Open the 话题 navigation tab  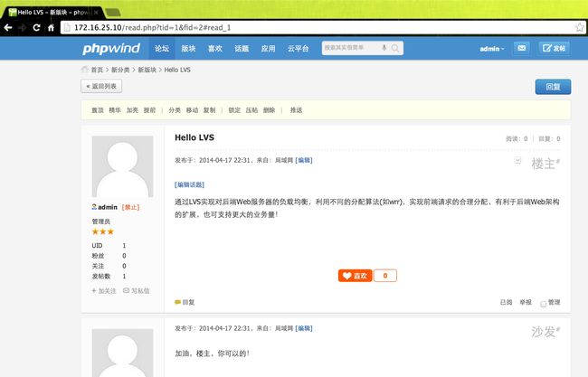242,48
